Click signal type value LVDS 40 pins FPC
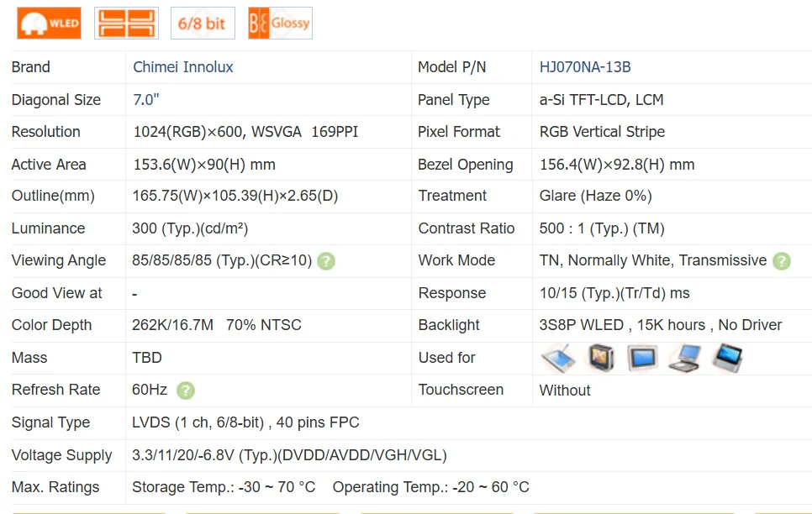The height and width of the screenshot is (514, 812). click(x=245, y=422)
